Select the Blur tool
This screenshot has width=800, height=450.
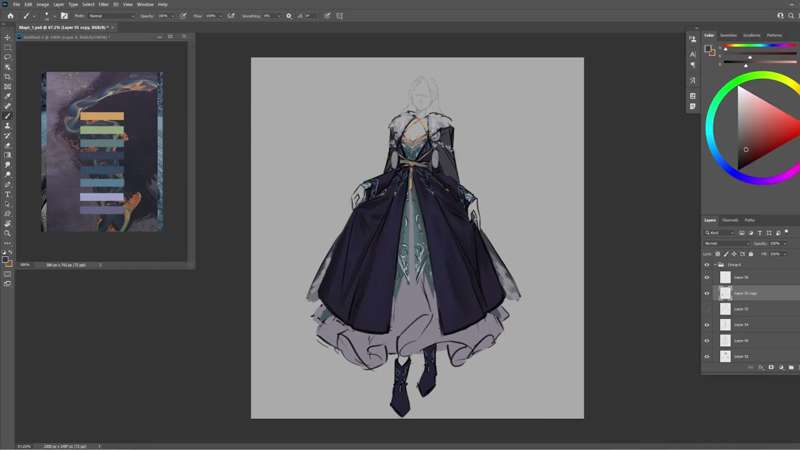click(x=7, y=165)
